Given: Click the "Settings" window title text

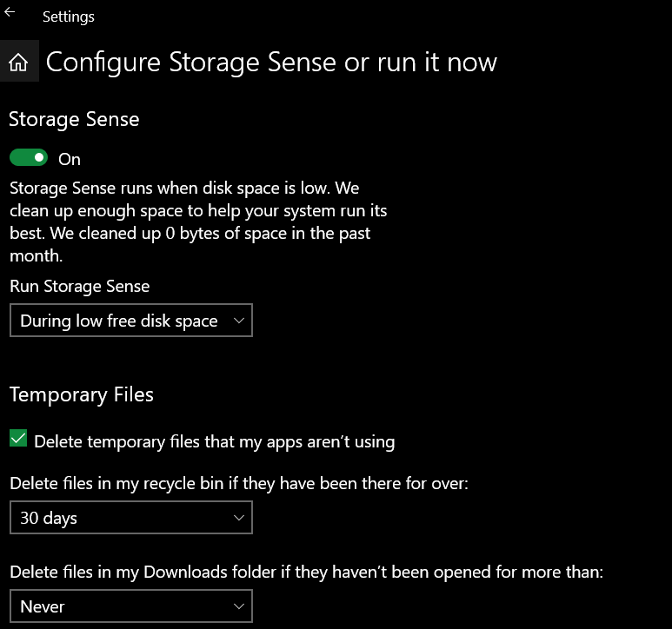Looking at the screenshot, I should pos(69,17).
